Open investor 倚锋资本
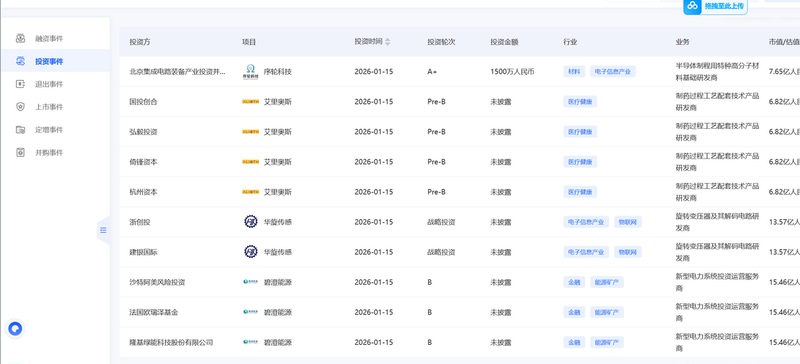 coord(143,162)
